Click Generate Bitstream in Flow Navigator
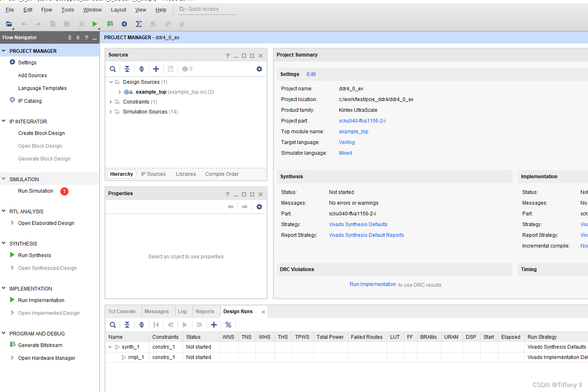 click(x=40, y=345)
